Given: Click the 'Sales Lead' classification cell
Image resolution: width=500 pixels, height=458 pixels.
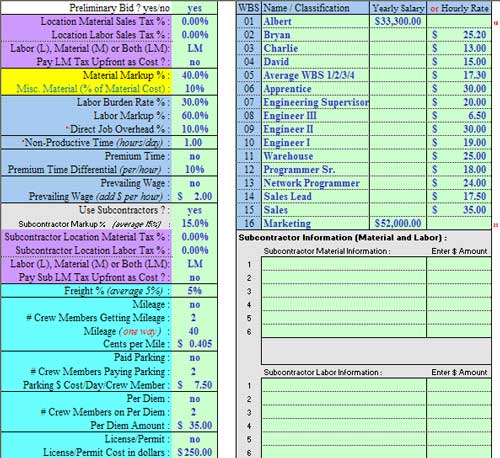Looking at the screenshot, I should point(315,197).
